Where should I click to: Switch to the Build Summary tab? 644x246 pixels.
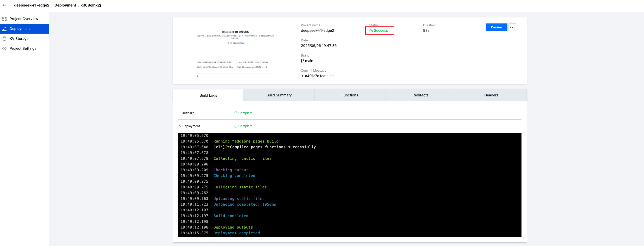[x=279, y=95]
